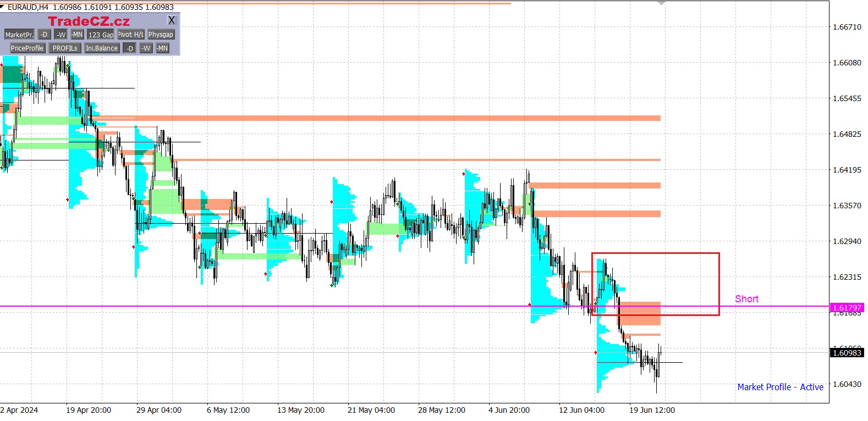Toggle the 123 Gap indicator

click(x=101, y=35)
